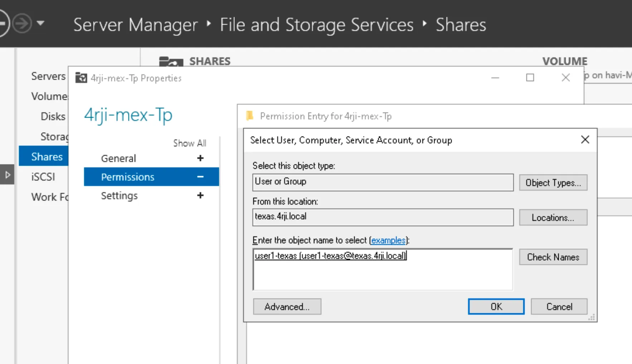Click inside the object name text box
The image size is (632, 364).
(x=382, y=274)
